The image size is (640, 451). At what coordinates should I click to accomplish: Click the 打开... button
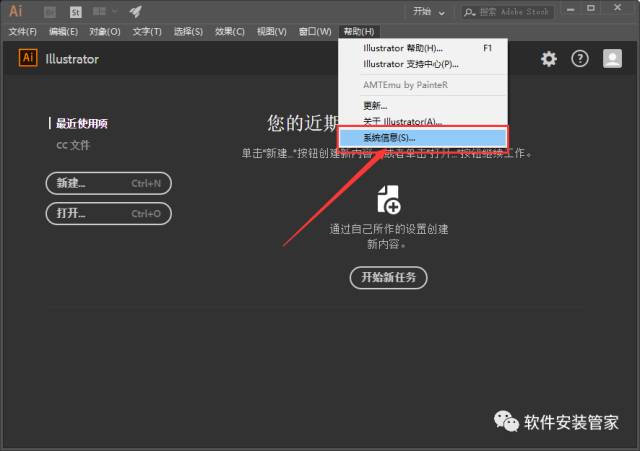pos(108,213)
